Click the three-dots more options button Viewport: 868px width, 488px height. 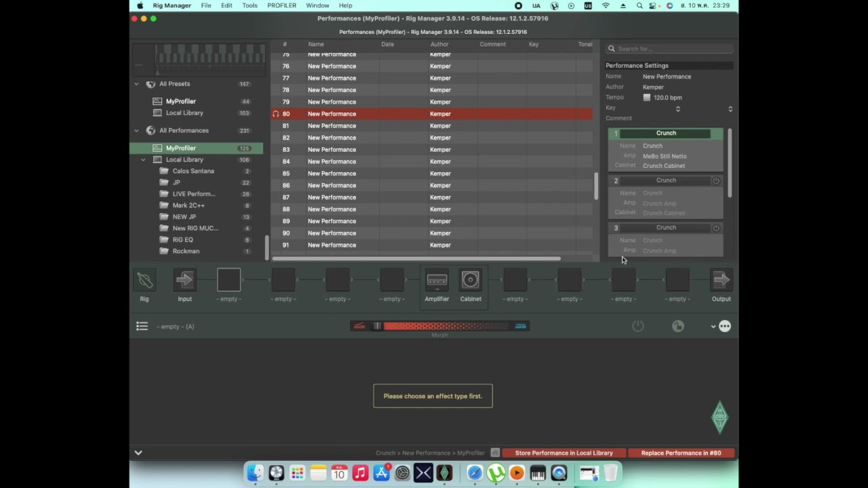pyautogui.click(x=725, y=327)
